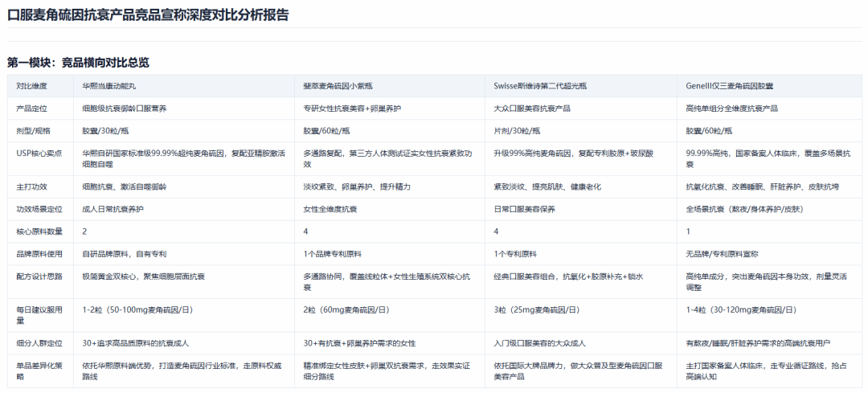Select the "单品差异化策略" row label

tap(39, 370)
